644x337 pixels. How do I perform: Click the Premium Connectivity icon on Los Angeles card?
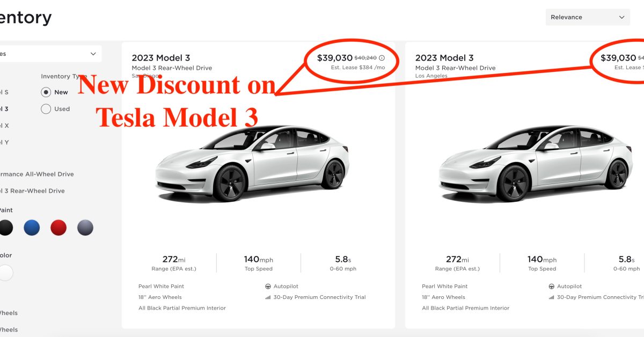551,297
